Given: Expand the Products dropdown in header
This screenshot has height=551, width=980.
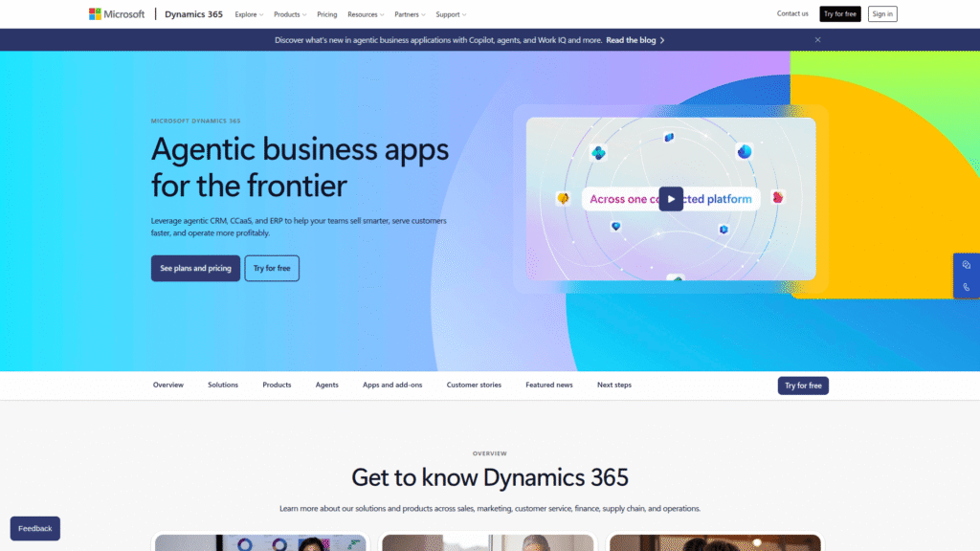Looking at the screenshot, I should (x=290, y=14).
